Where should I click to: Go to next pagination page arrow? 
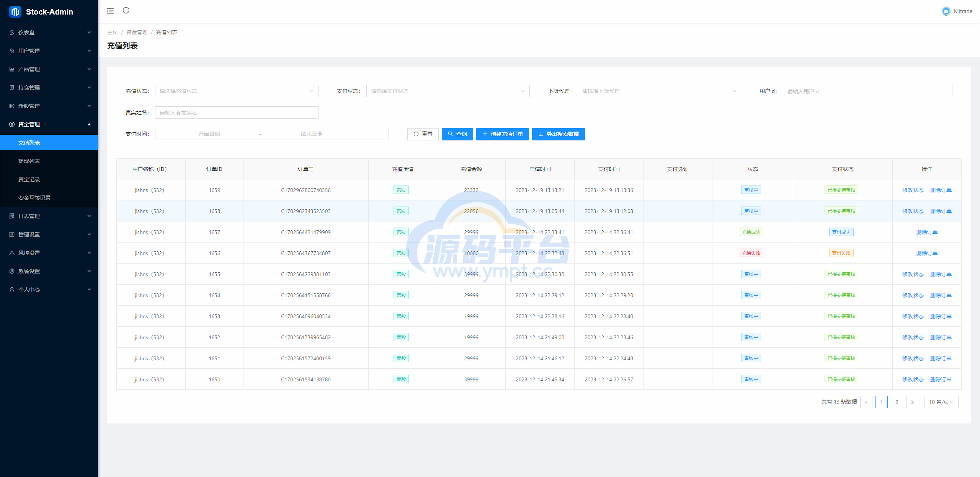click(912, 402)
